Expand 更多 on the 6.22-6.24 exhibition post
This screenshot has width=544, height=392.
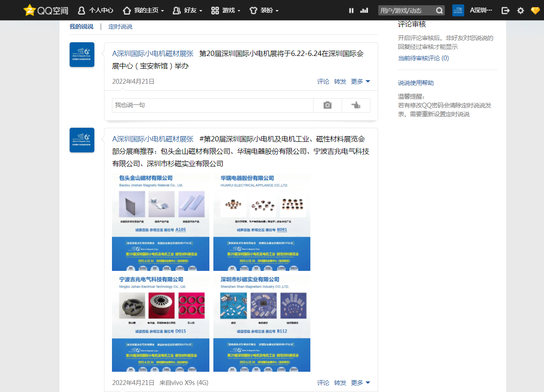point(361,81)
